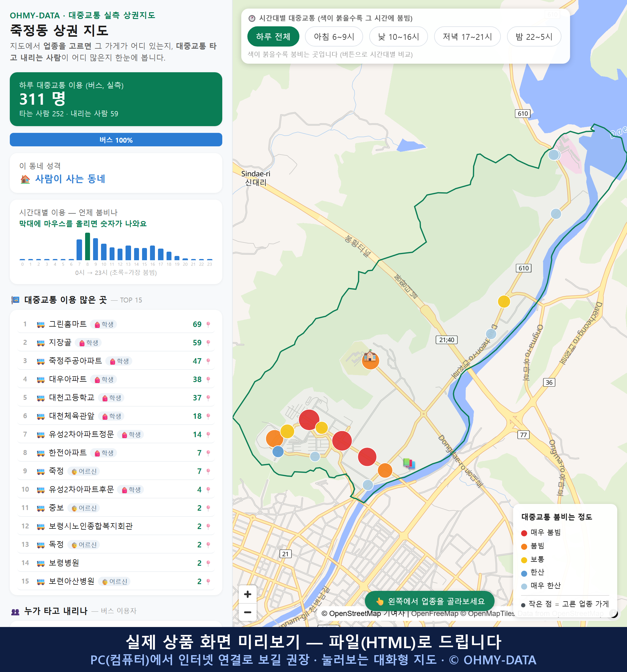Click the map attribution info icon
627x672 pixels.
(x=613, y=613)
